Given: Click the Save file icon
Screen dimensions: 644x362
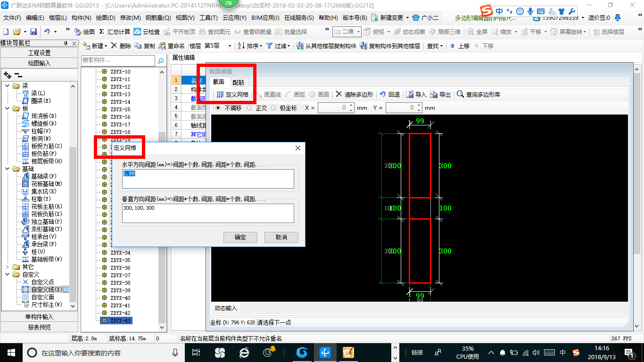Looking at the screenshot, I should coord(33,32).
